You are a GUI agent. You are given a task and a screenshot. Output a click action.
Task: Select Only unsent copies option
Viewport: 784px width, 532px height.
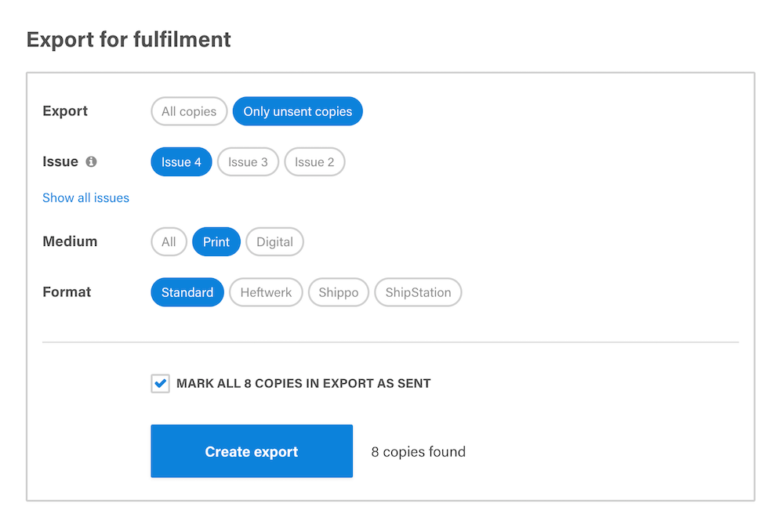click(x=297, y=111)
